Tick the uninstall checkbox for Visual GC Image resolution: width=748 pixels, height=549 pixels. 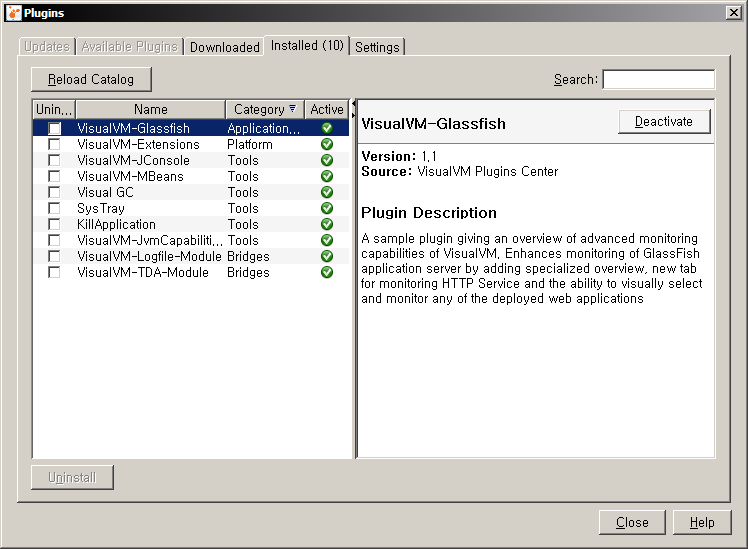coord(55,192)
